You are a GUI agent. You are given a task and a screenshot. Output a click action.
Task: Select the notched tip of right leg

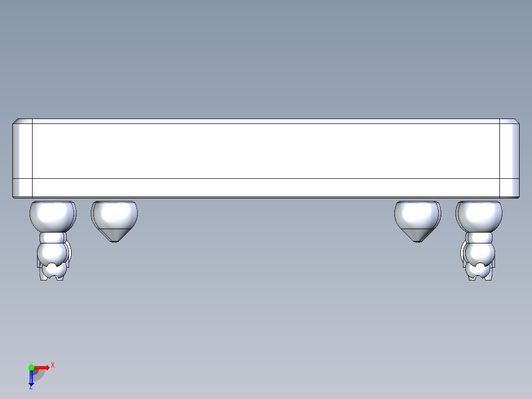pyautogui.click(x=480, y=272)
